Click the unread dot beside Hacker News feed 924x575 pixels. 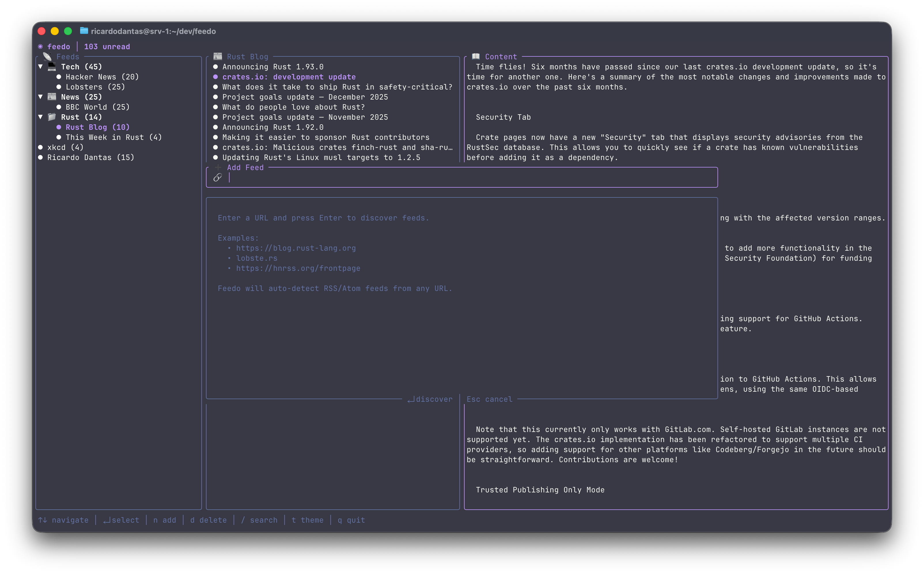[x=58, y=77]
